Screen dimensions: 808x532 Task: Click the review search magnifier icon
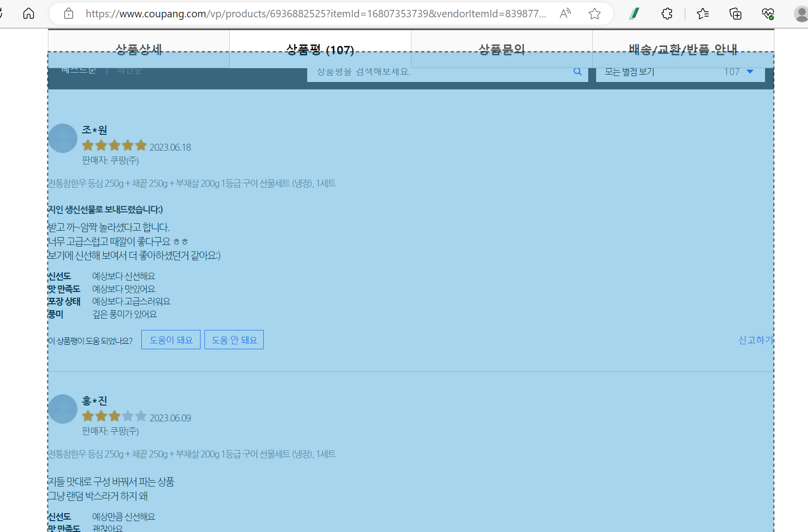577,72
